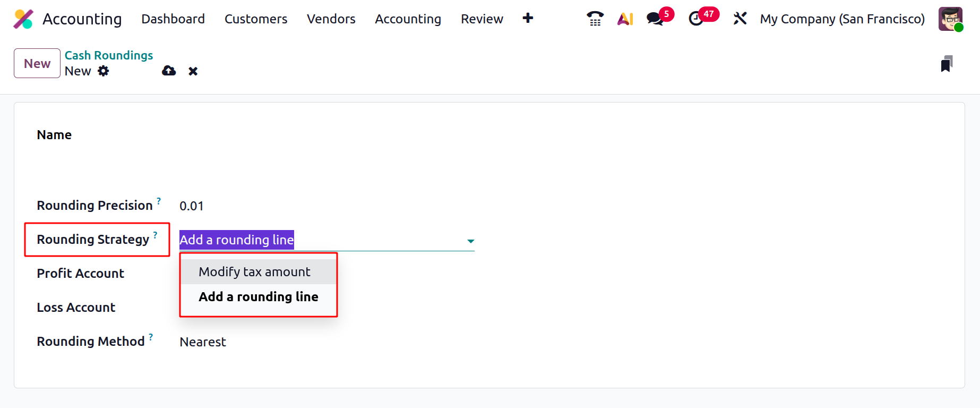Open the gear actions menu
Image resolution: width=980 pixels, height=408 pixels.
[104, 71]
